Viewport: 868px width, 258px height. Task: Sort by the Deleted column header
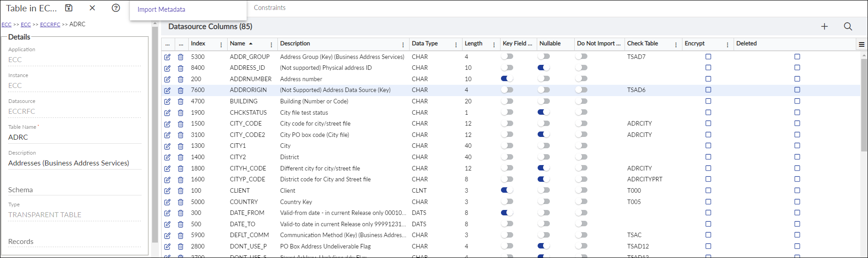click(x=746, y=44)
